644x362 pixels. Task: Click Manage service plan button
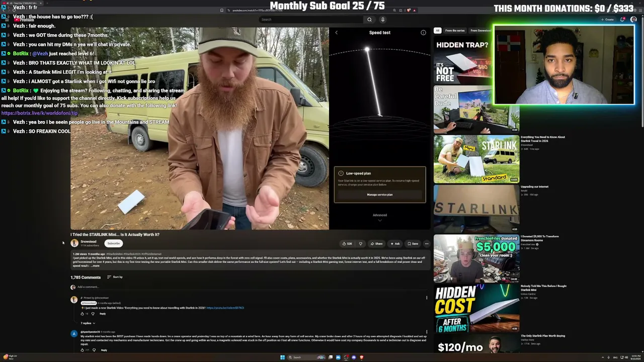click(380, 195)
